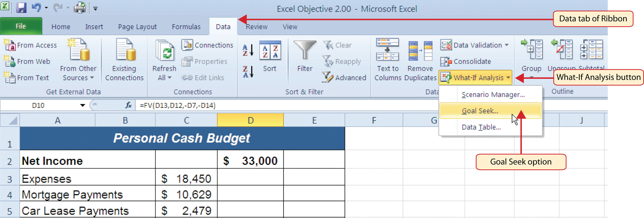This screenshot has width=644, height=218.
Task: Select column D header
Action: 251,120
